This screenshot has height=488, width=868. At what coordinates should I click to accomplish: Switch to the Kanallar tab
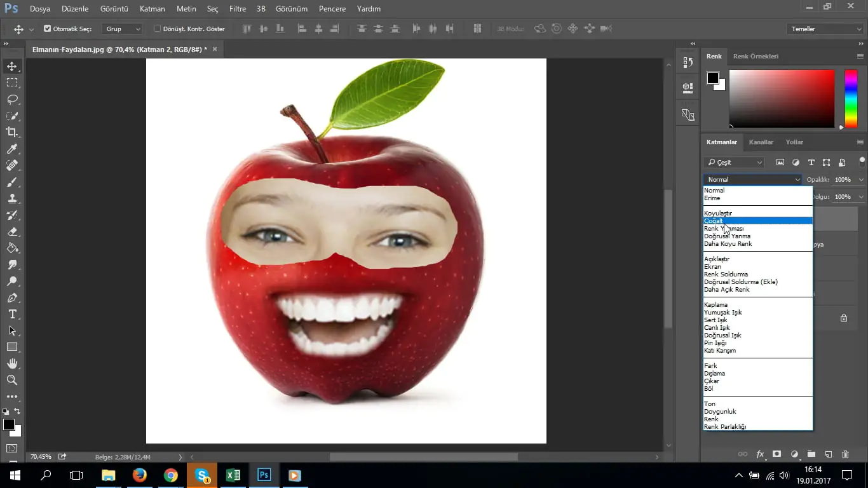[x=761, y=142]
